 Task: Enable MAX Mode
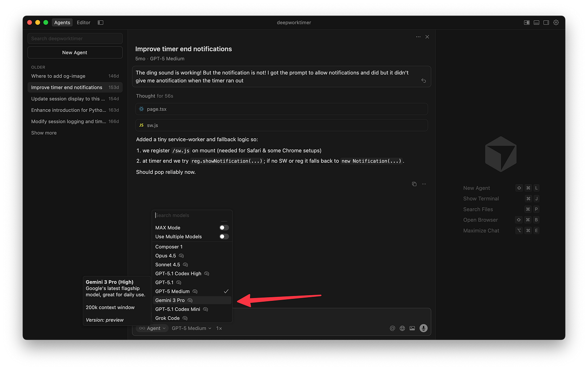point(223,227)
